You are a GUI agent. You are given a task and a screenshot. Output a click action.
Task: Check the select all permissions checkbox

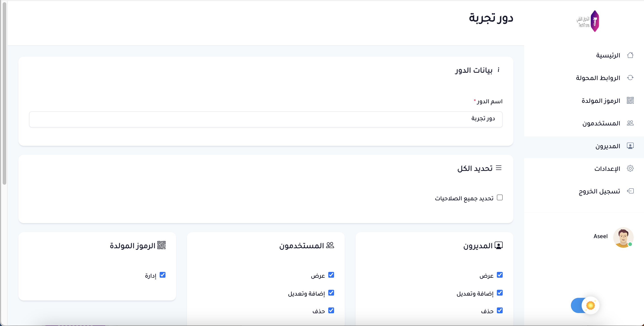click(x=500, y=197)
